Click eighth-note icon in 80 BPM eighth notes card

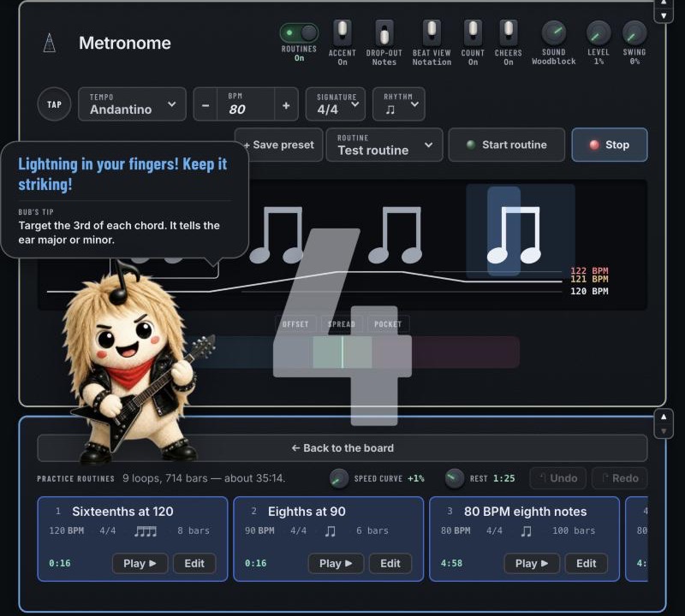[x=527, y=530]
